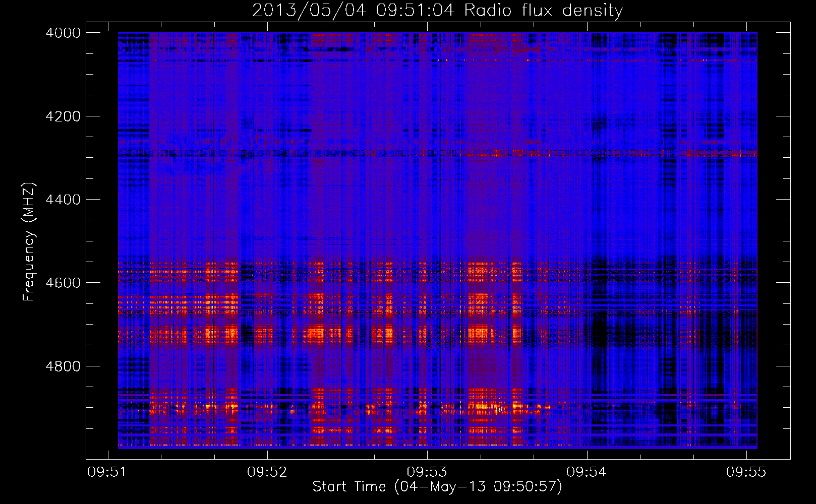The image size is (816, 504).
Task: Select the 4600 frequency tick label
Action: click(63, 283)
